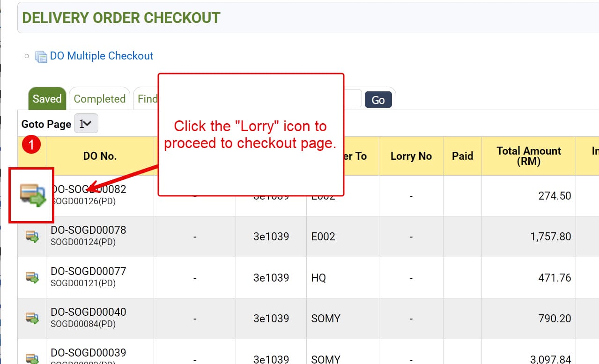Click the search input field beside Go
This screenshot has height=364, width=599.
pos(353,98)
